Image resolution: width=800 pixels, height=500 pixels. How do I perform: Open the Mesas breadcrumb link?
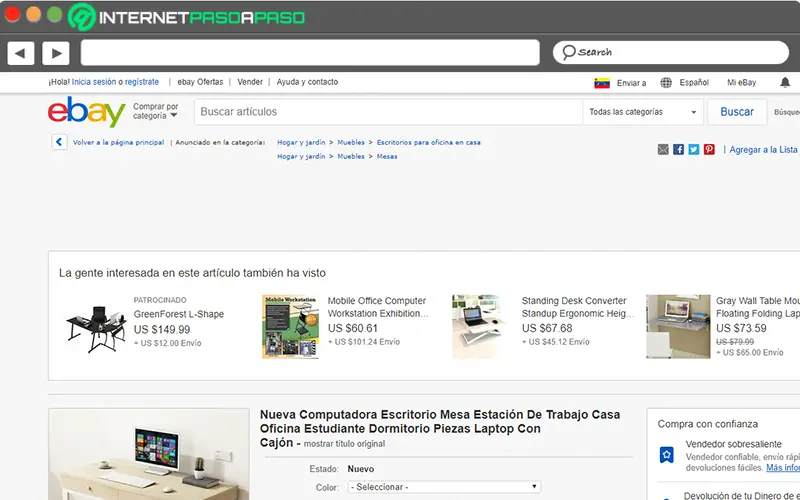[x=387, y=157]
